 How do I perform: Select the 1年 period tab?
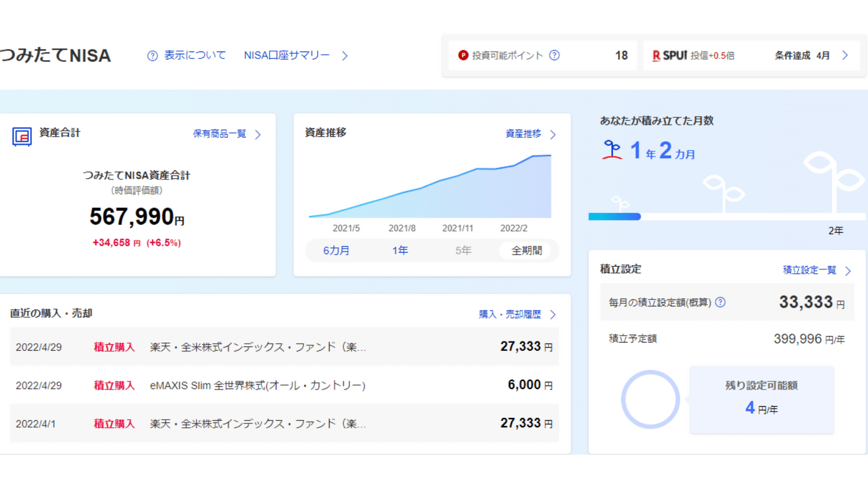(400, 251)
